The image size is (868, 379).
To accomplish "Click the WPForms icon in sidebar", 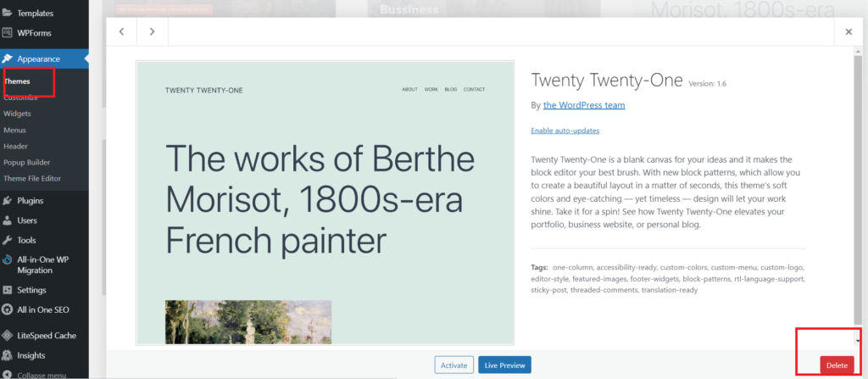I will [7, 33].
